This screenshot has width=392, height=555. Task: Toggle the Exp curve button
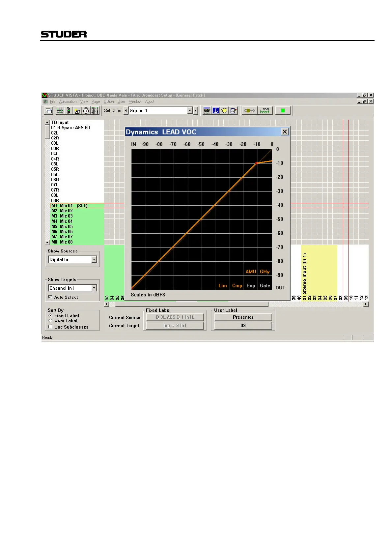click(251, 286)
